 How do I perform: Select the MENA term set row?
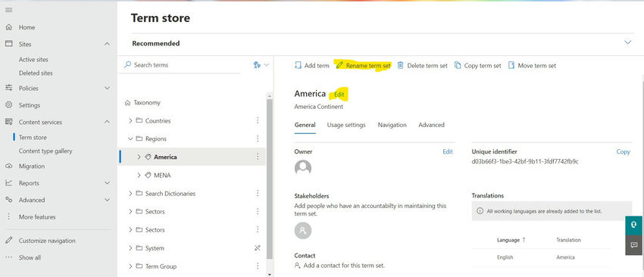[192, 176]
